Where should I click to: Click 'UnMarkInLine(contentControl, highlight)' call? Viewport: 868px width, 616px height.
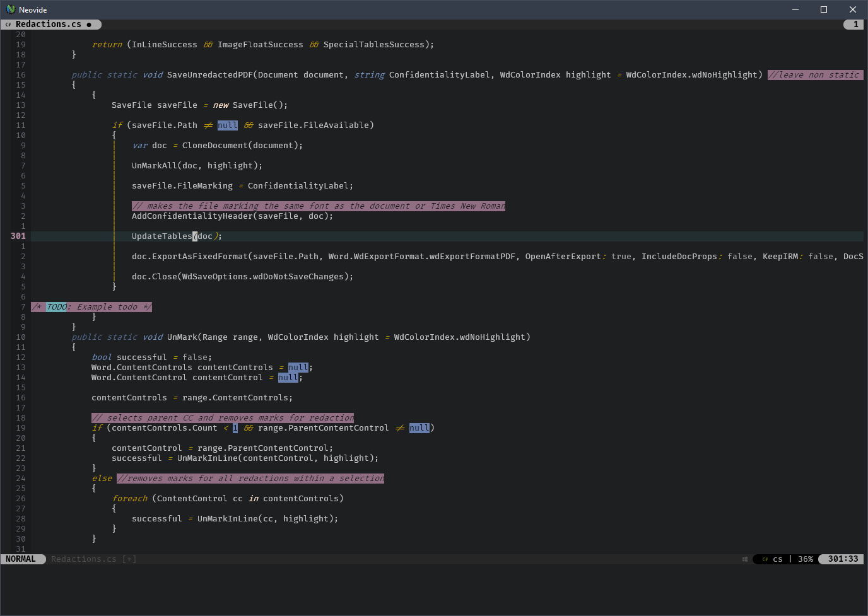coord(275,458)
